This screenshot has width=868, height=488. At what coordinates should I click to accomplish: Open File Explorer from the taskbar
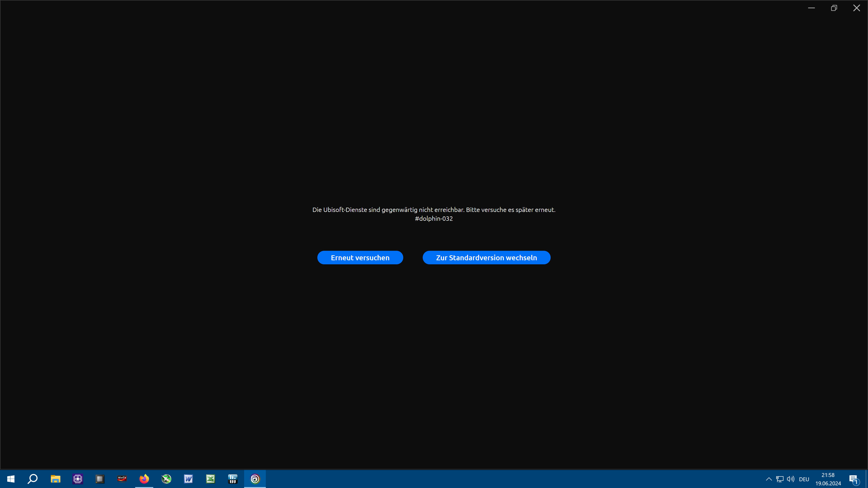point(55,479)
